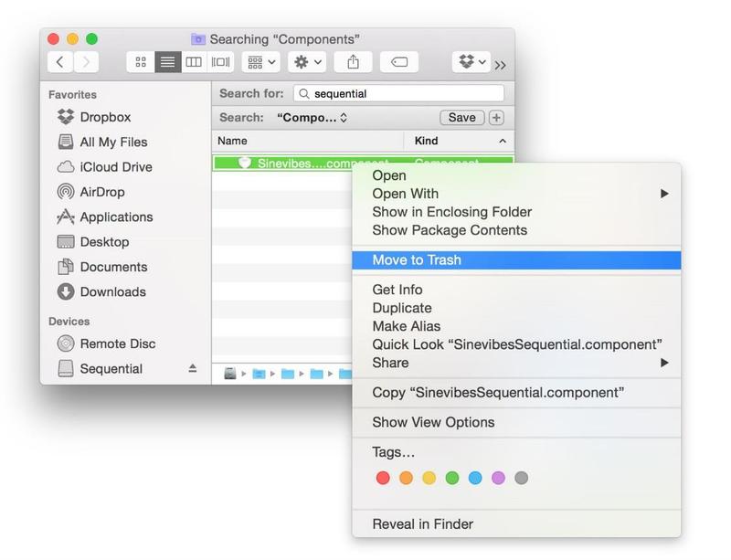Apply the purple tag color
The image size is (731, 560).
coord(498,478)
